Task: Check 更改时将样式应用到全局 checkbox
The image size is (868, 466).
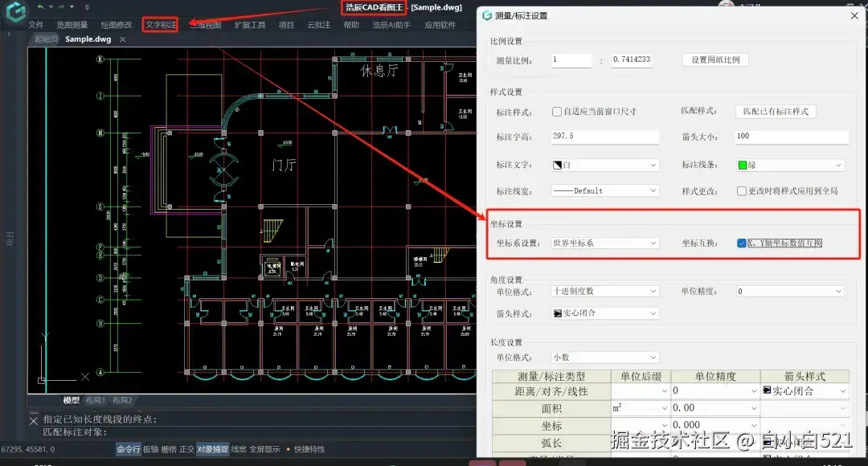Action: (742, 191)
